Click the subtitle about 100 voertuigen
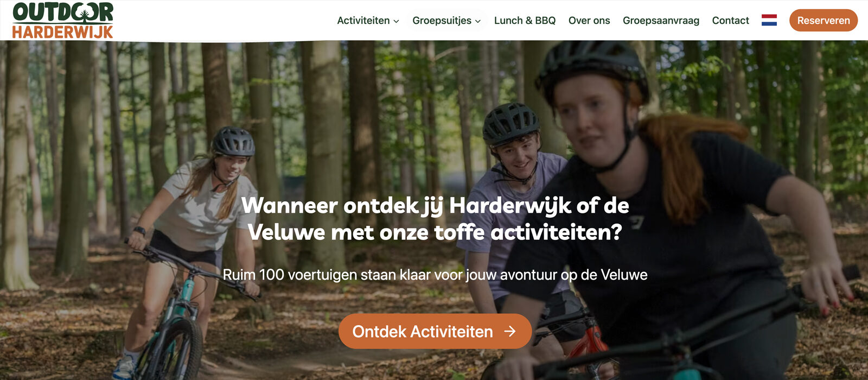Image resolution: width=868 pixels, height=380 pixels. click(435, 275)
